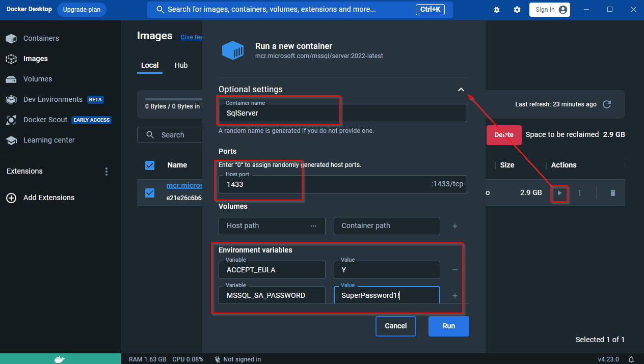Click the blue Run button
This screenshot has height=364, width=644.
point(449,326)
